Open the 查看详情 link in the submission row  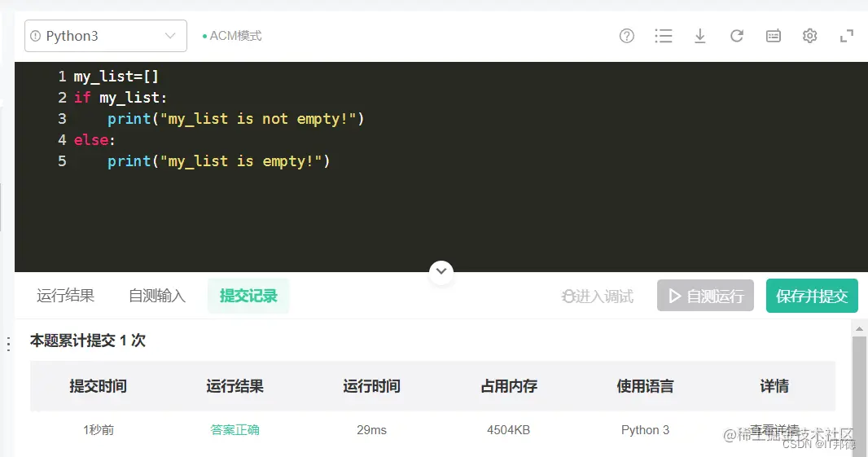coord(774,429)
